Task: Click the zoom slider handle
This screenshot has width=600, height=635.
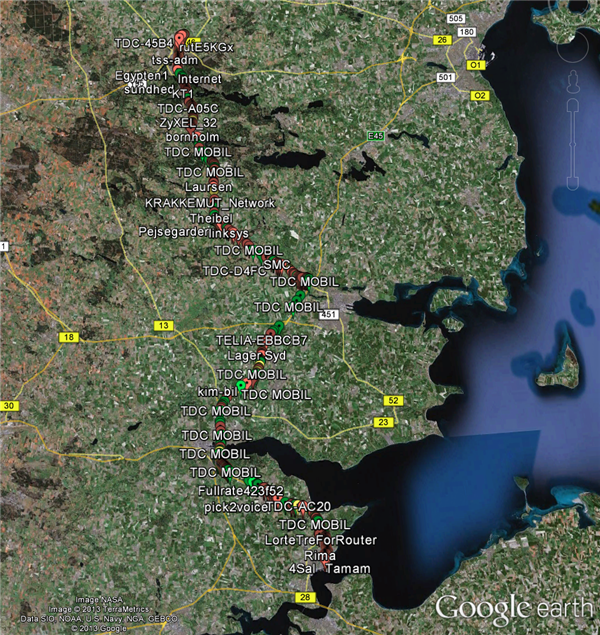Action: (x=573, y=145)
